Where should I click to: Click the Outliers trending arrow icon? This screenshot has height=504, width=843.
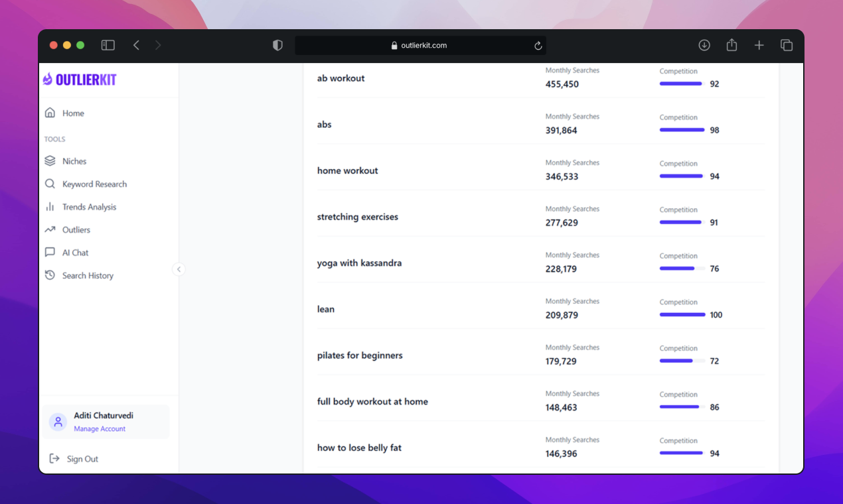(50, 229)
